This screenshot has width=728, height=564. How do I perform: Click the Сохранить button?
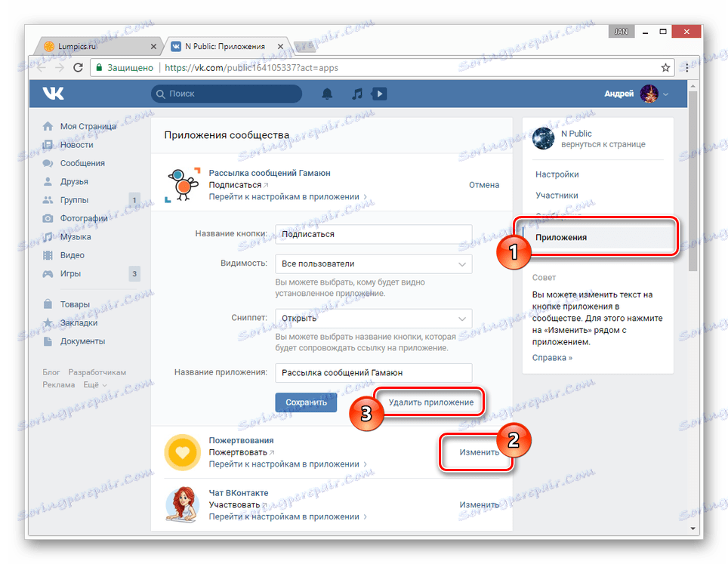[x=306, y=402]
